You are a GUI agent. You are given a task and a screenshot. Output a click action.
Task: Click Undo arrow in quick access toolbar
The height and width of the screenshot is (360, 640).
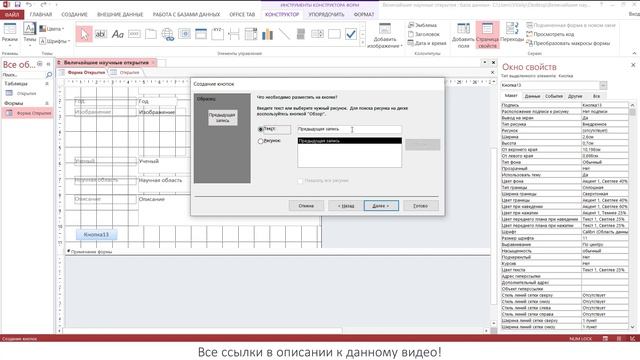29,4
